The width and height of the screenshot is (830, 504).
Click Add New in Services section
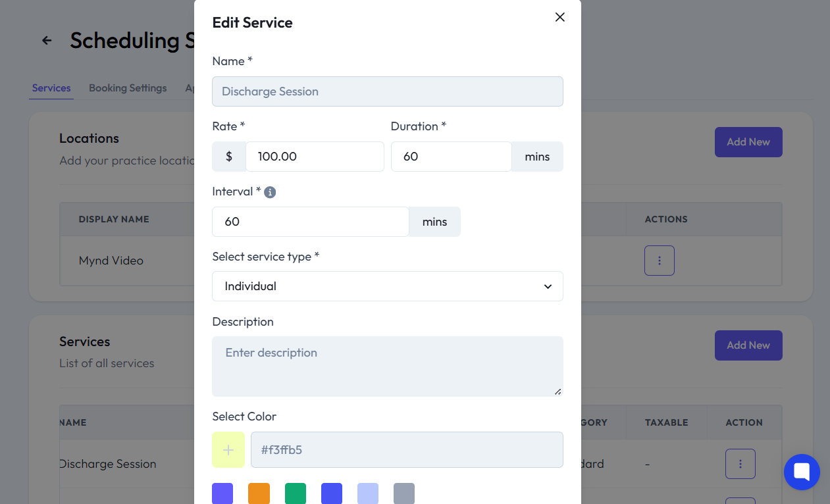pyautogui.click(x=748, y=345)
